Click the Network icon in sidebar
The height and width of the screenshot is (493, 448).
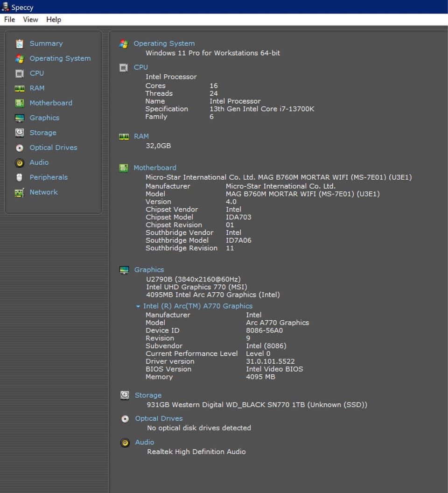coord(19,192)
